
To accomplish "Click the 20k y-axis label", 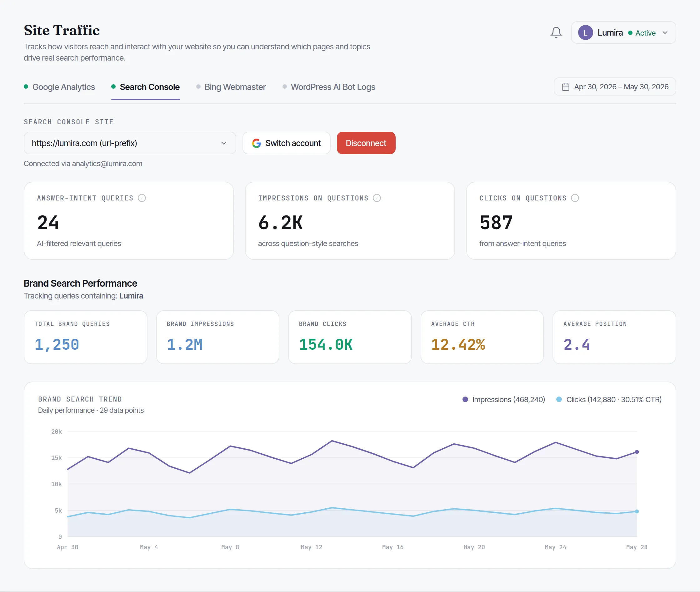I will (x=57, y=432).
